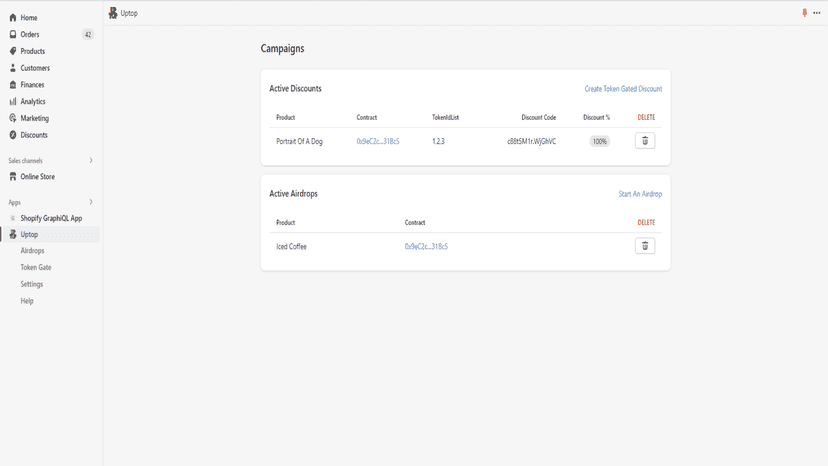
Task: Click the TokenIdList value 1,2,3
Action: pyautogui.click(x=438, y=141)
